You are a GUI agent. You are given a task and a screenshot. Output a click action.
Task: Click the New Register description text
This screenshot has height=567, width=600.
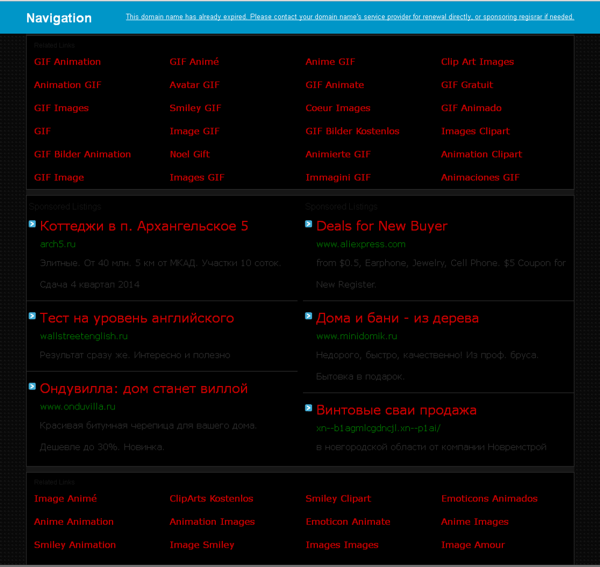click(346, 285)
